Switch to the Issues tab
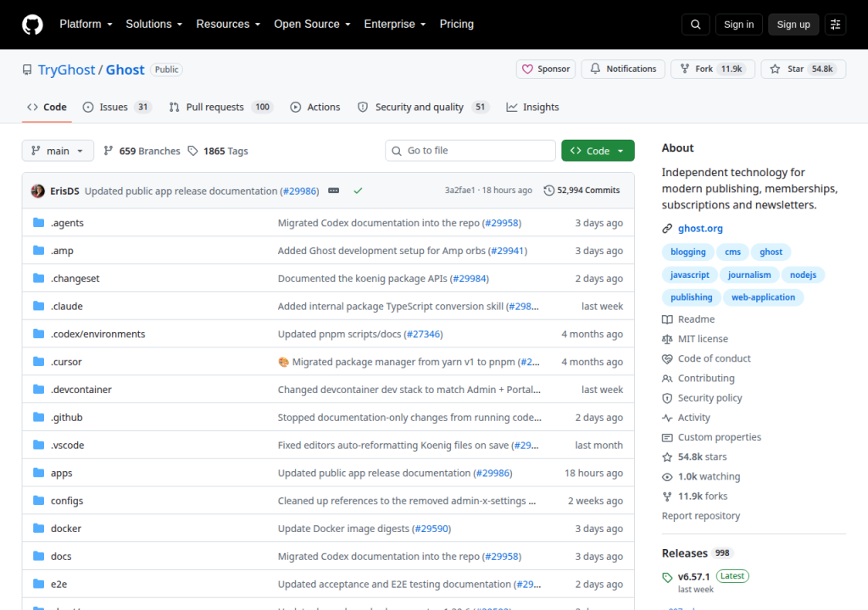Image resolution: width=868 pixels, height=610 pixels. (117, 108)
